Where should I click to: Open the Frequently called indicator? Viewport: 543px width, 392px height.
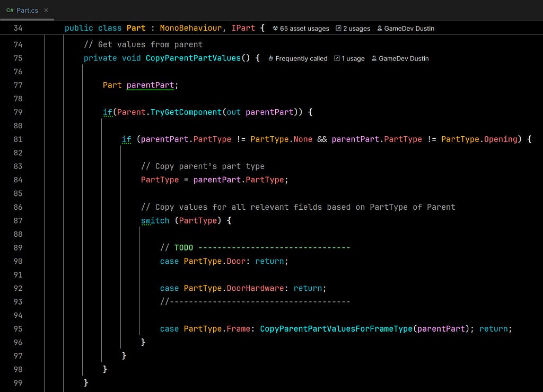pos(298,58)
